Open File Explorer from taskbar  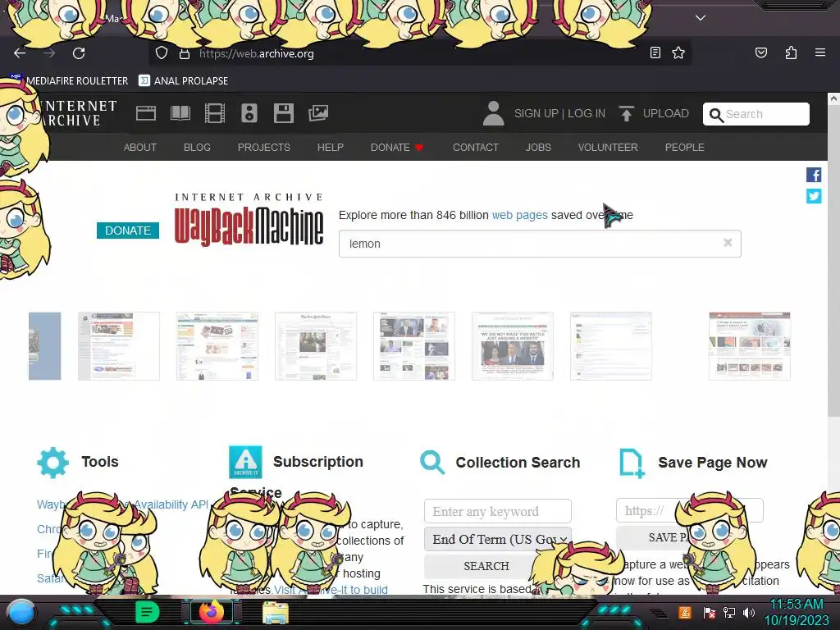click(x=276, y=613)
